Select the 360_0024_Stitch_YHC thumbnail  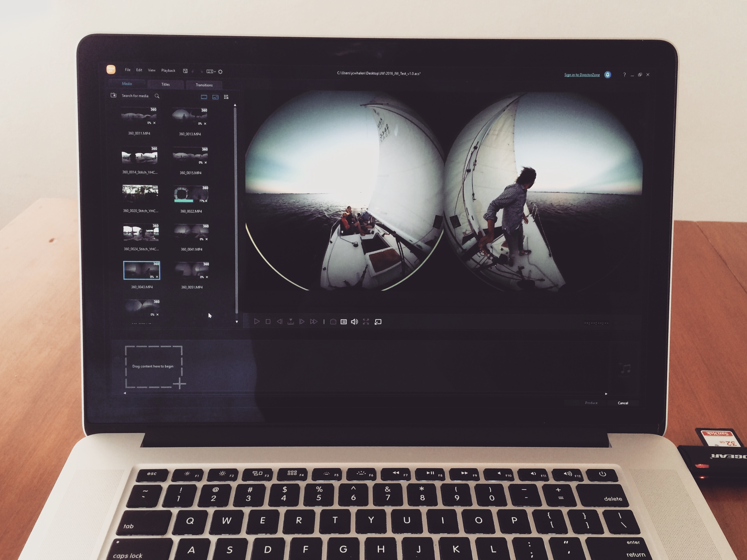(141, 232)
